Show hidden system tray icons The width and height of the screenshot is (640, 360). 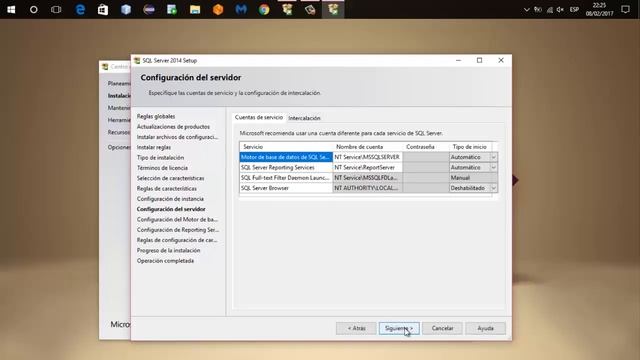tap(527, 9)
